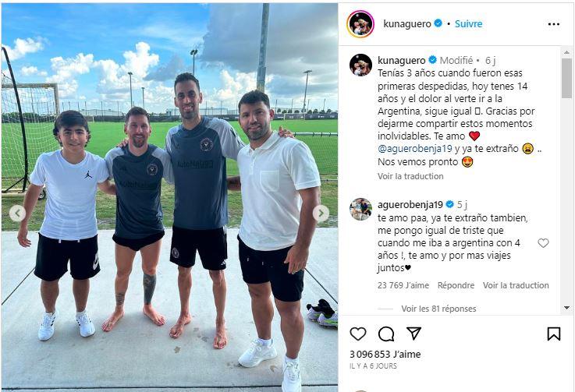
Task: Share the post via paper plane icon
Action: click(x=414, y=333)
